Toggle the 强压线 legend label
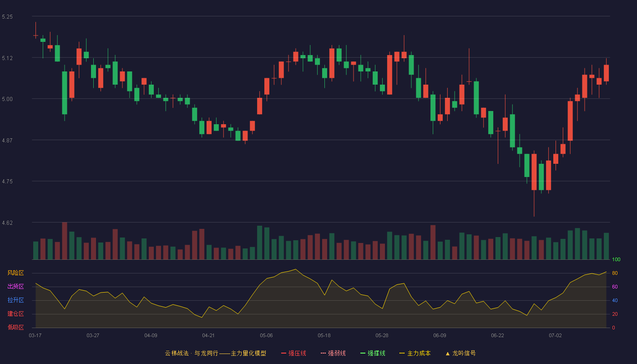The height and width of the screenshot is (364, 637). [x=297, y=353]
